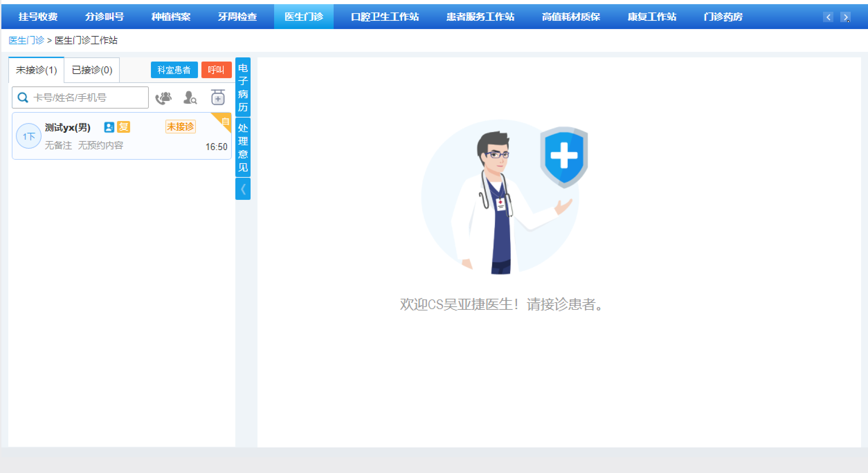Click the 1下 queue number circle
The width and height of the screenshot is (868, 473).
point(29,136)
